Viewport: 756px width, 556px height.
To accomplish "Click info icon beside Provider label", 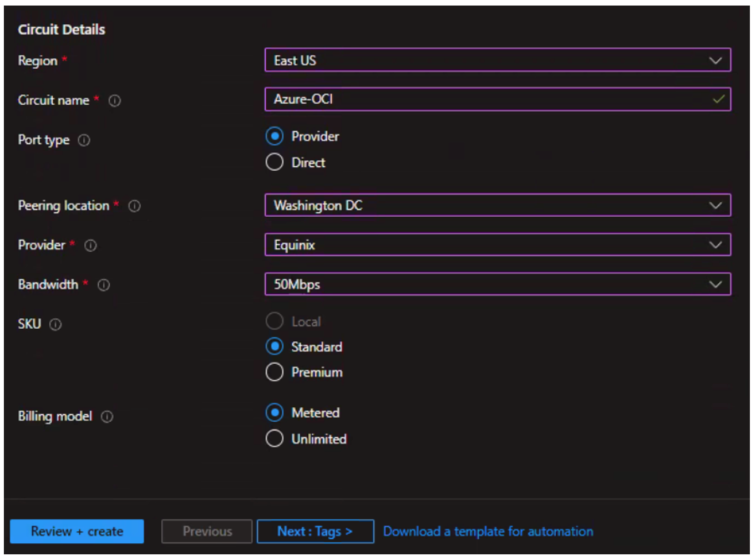I will pos(90,246).
